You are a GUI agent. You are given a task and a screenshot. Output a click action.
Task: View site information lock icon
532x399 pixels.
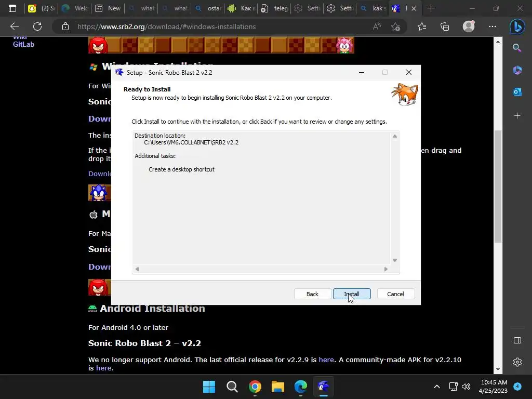tap(65, 26)
